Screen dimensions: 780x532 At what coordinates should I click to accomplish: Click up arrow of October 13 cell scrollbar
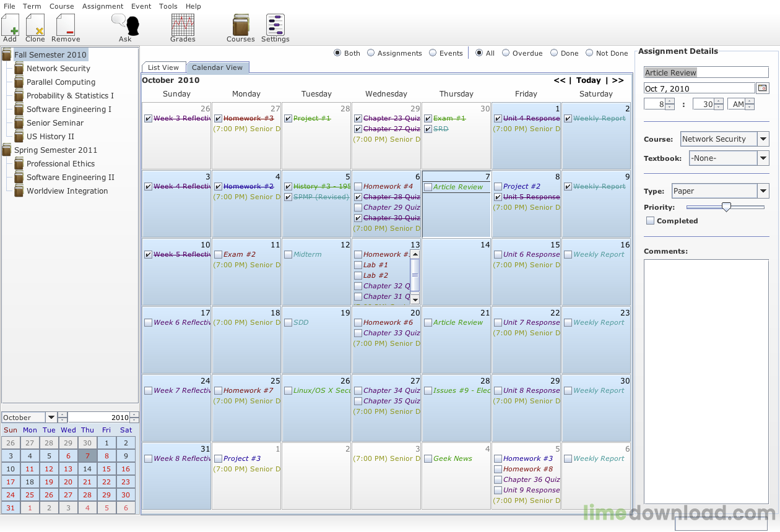[x=415, y=254]
